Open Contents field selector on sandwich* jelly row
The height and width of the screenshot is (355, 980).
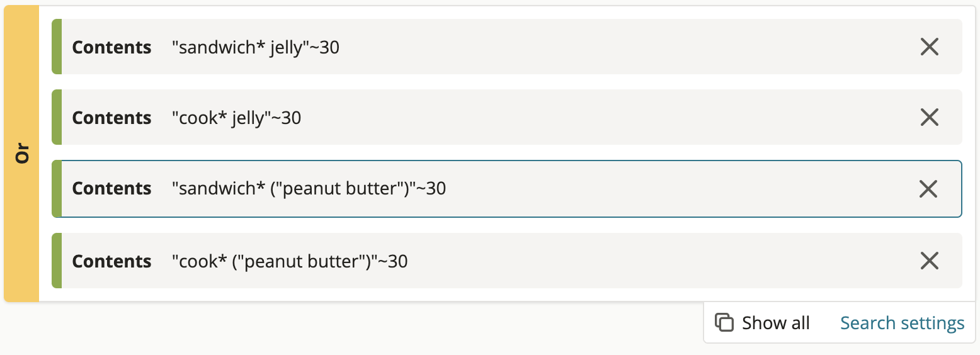pyautogui.click(x=112, y=47)
